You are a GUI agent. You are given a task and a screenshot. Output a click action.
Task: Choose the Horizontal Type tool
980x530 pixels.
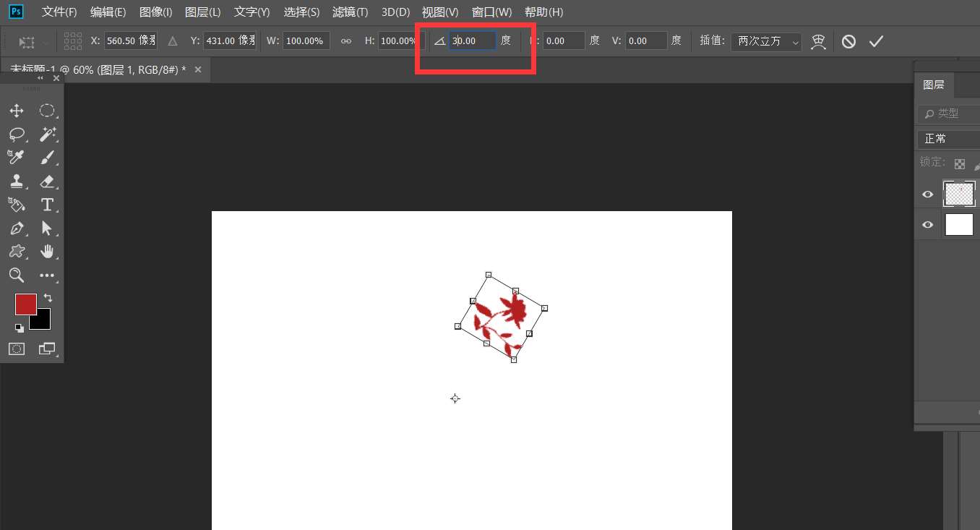pyautogui.click(x=48, y=205)
